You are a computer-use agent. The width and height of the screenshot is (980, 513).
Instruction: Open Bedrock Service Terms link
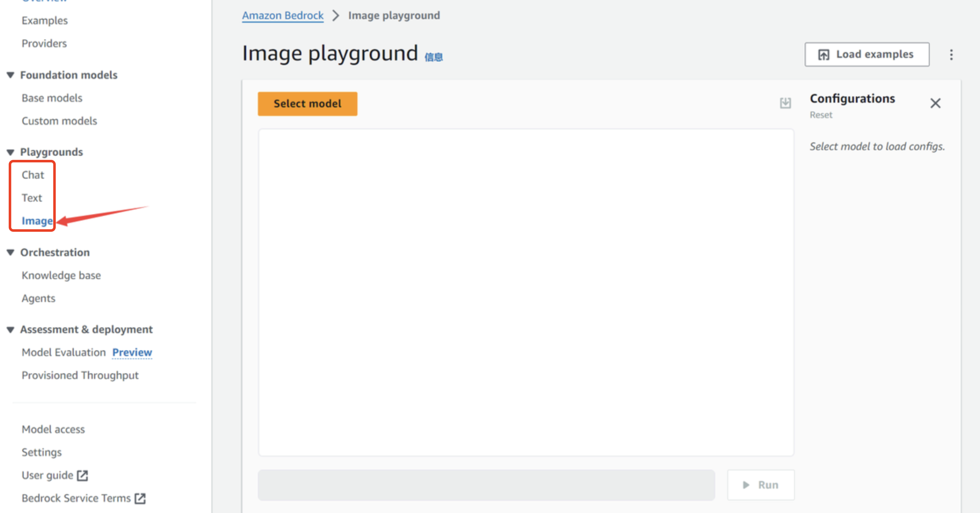point(76,498)
